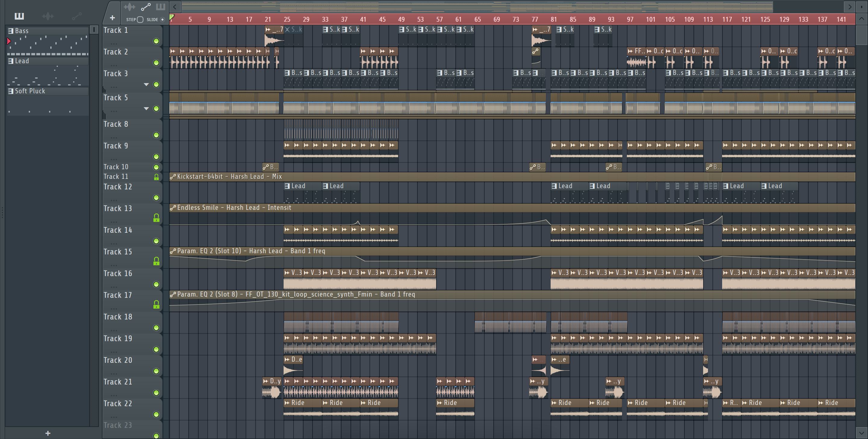
Task: Toggle the lock on Track 15
Action: click(156, 261)
